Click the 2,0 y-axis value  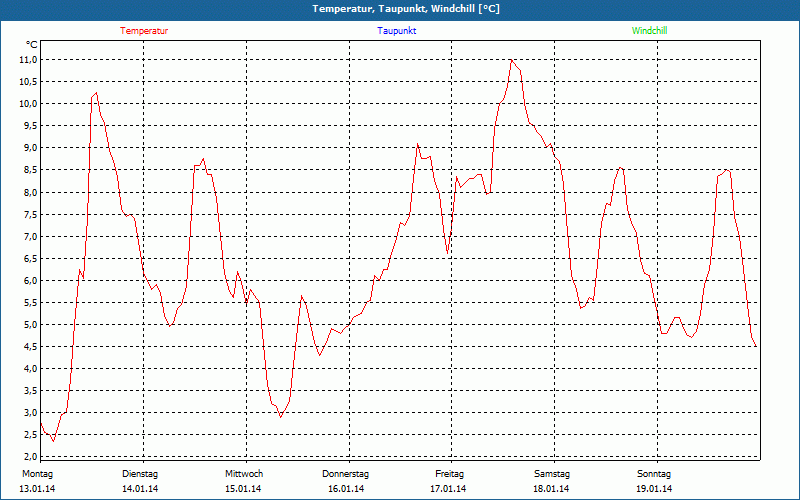[x=31, y=456]
